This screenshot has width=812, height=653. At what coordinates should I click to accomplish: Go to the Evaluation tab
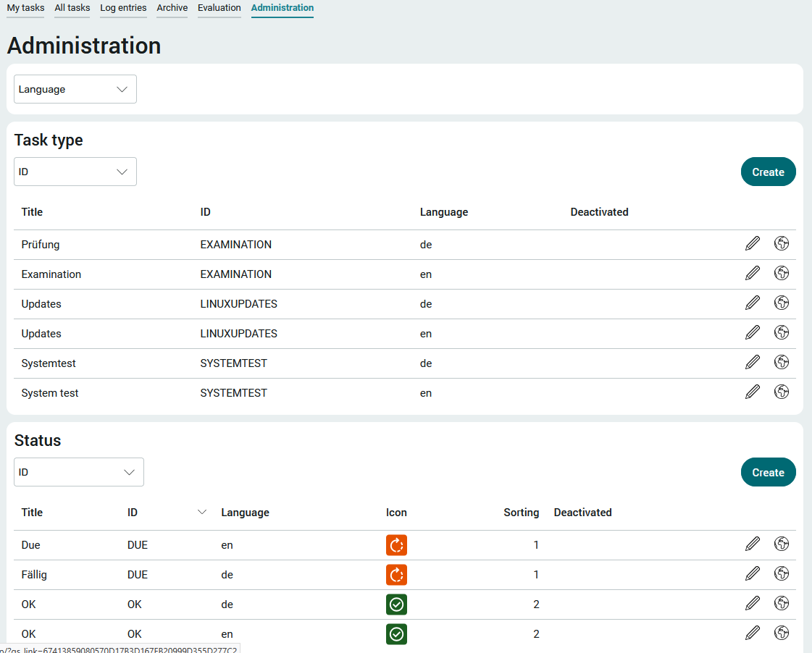click(219, 8)
